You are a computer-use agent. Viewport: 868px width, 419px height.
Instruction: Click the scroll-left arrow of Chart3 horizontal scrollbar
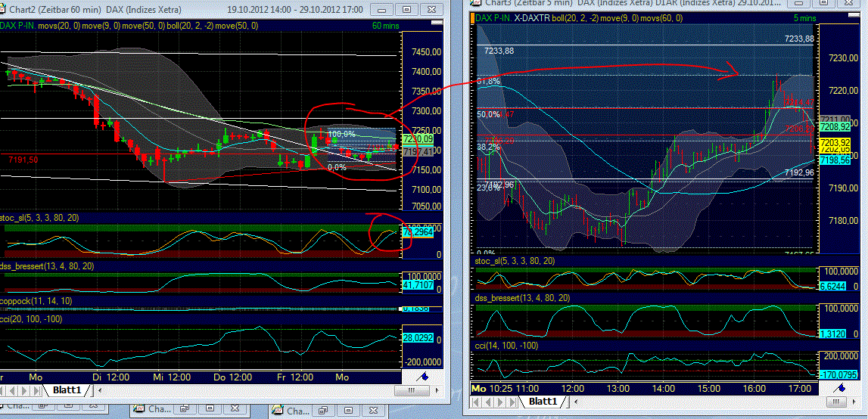coord(576,402)
